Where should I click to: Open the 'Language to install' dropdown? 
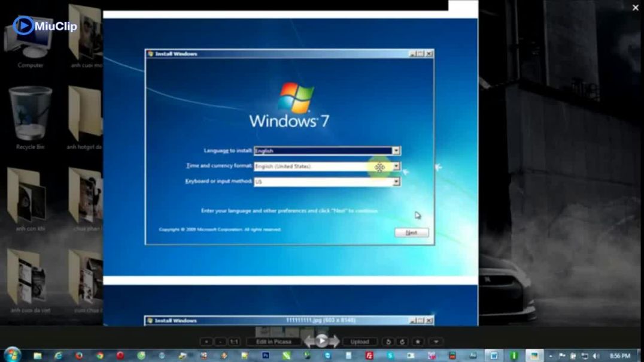396,150
